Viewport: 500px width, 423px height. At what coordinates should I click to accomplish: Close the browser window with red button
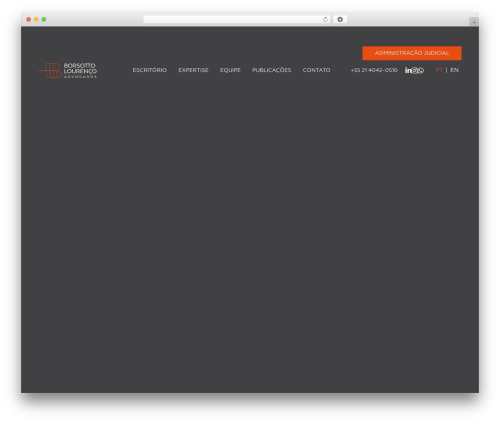29,20
